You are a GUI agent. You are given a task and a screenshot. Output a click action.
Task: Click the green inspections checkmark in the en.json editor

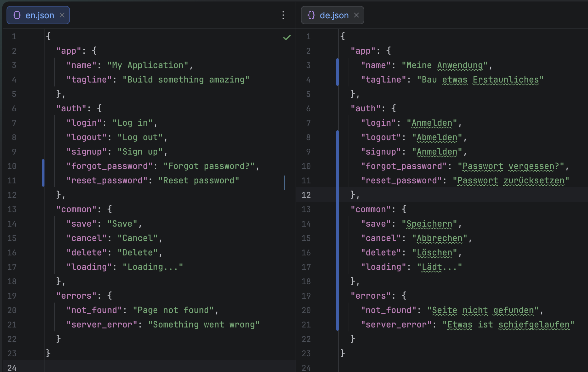pyautogui.click(x=287, y=37)
